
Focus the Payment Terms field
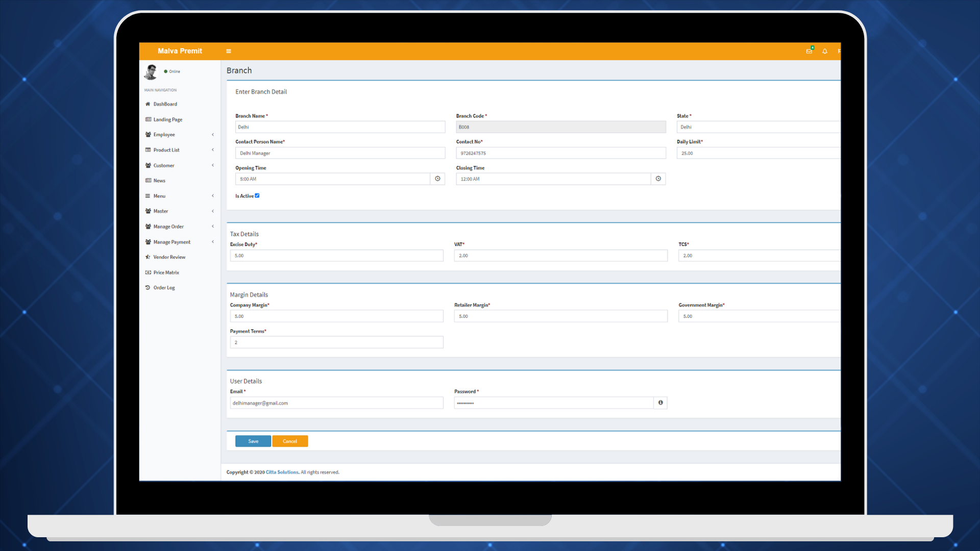pyautogui.click(x=337, y=342)
